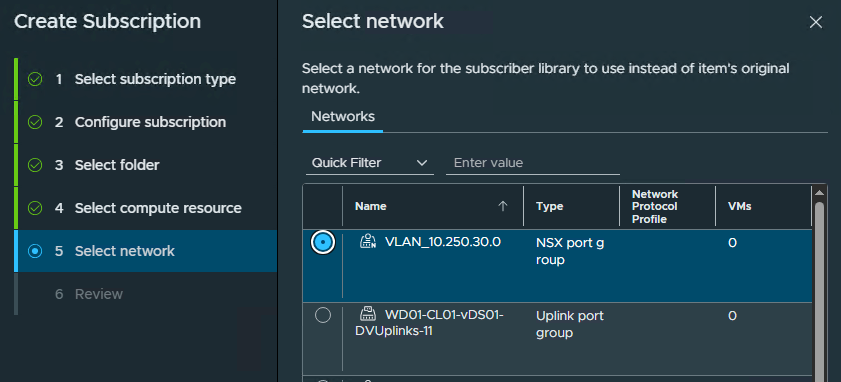This screenshot has height=382, width=841.
Task: Close the Select network dialog
Action: click(x=815, y=22)
